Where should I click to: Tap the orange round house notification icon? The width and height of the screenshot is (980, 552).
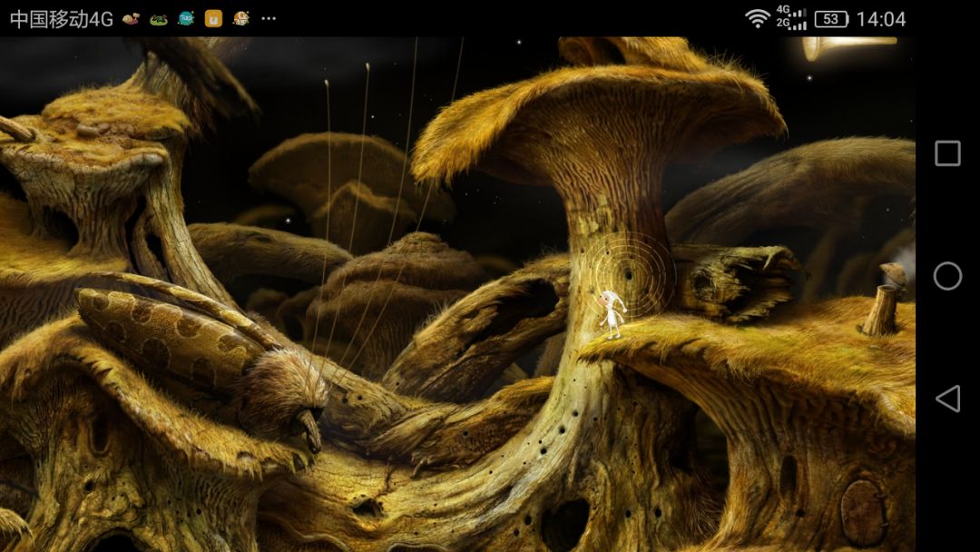241,19
